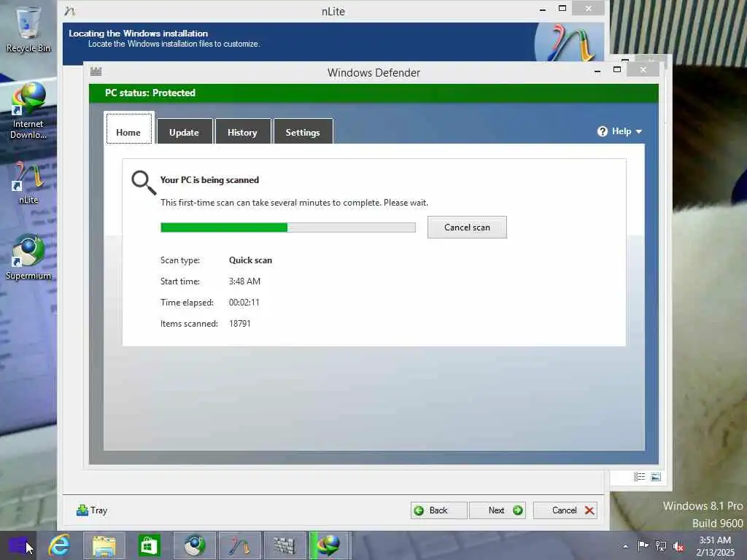747x560 pixels.
Task: Click the Tray button in nLite
Action: click(x=92, y=510)
